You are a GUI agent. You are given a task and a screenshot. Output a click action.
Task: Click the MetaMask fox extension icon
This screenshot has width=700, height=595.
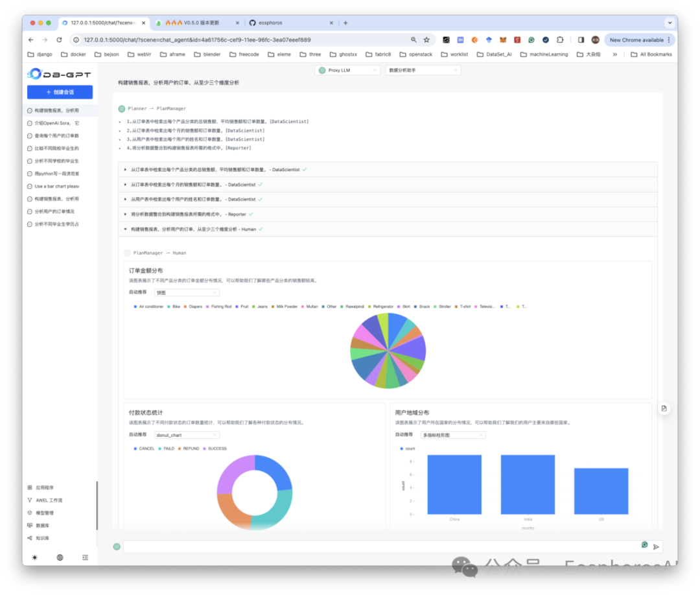coord(503,40)
